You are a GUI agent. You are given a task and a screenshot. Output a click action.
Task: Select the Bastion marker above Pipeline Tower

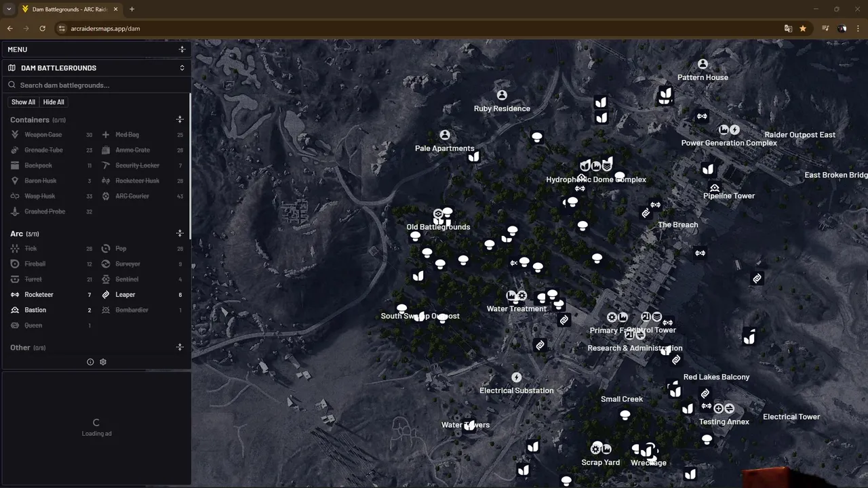[x=714, y=188]
